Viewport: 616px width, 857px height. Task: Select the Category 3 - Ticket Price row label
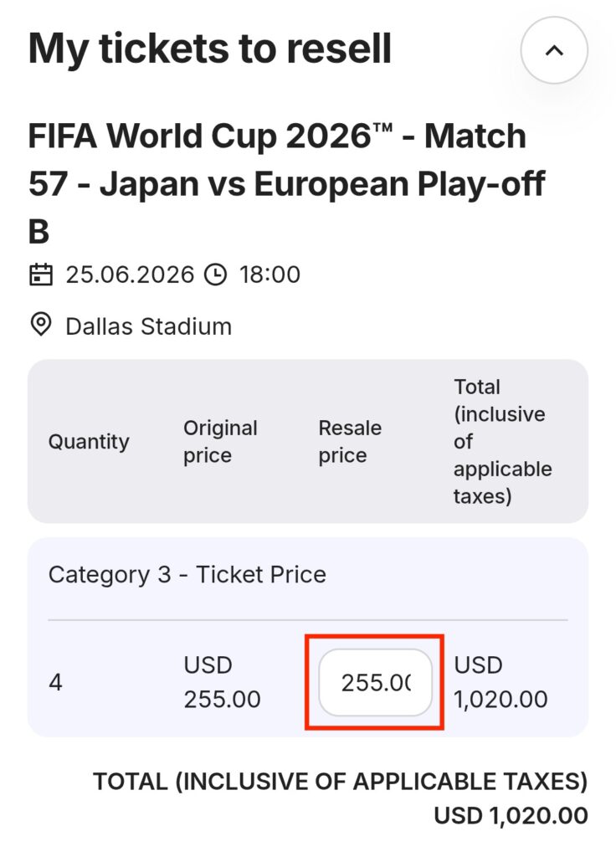pyautogui.click(x=187, y=575)
